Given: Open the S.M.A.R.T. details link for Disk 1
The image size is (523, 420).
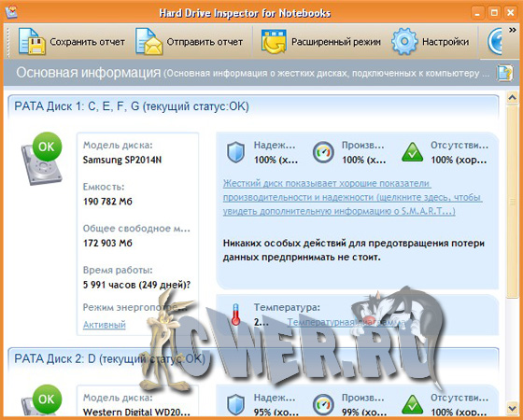Looking at the screenshot, I should tap(352, 197).
